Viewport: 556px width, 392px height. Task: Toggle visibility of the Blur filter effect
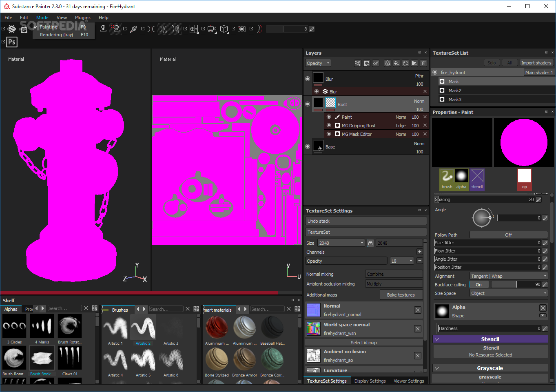click(317, 91)
